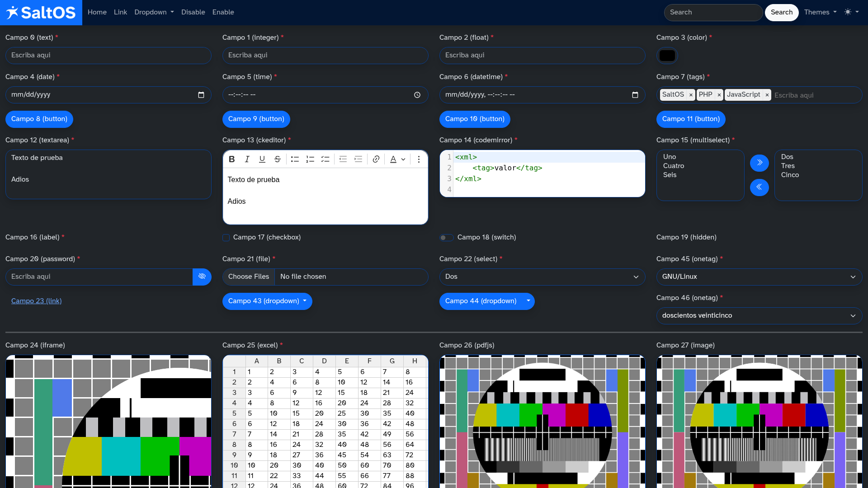Move selected items right in multiselect

coord(759,163)
